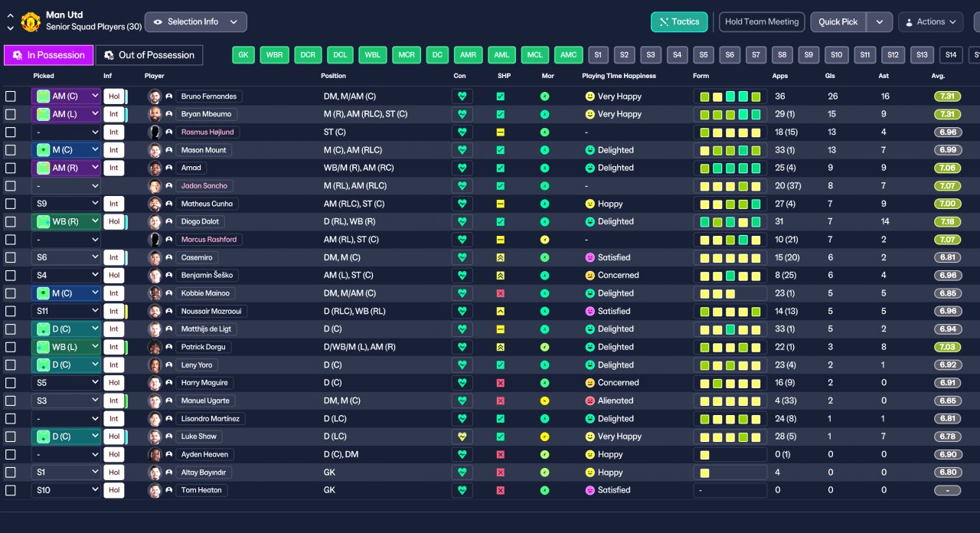The height and width of the screenshot is (533, 980).
Task: Click Manuel Ugarte's alienated face icon
Action: pyautogui.click(x=590, y=401)
